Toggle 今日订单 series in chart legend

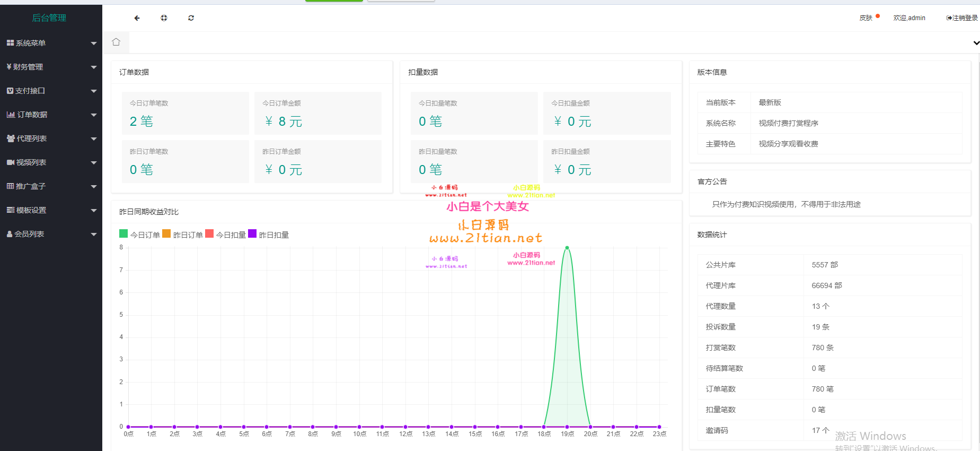pos(139,235)
